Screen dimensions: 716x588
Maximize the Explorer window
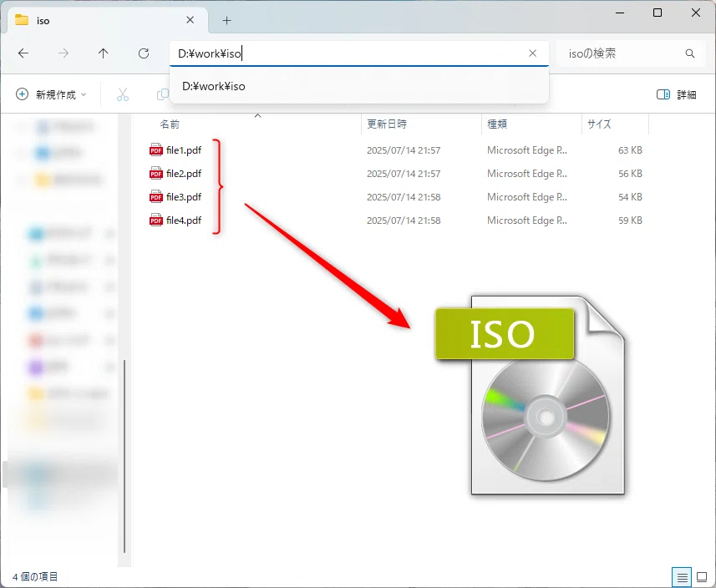pyautogui.click(x=658, y=13)
